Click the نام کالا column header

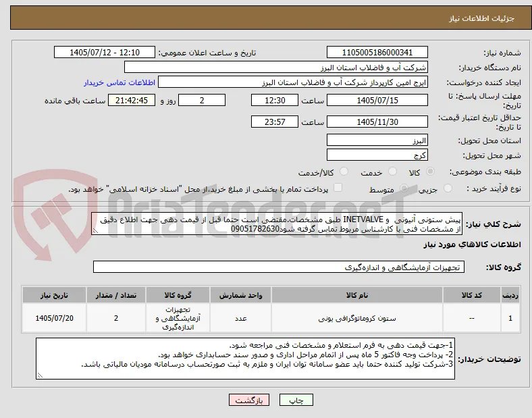click(x=357, y=295)
